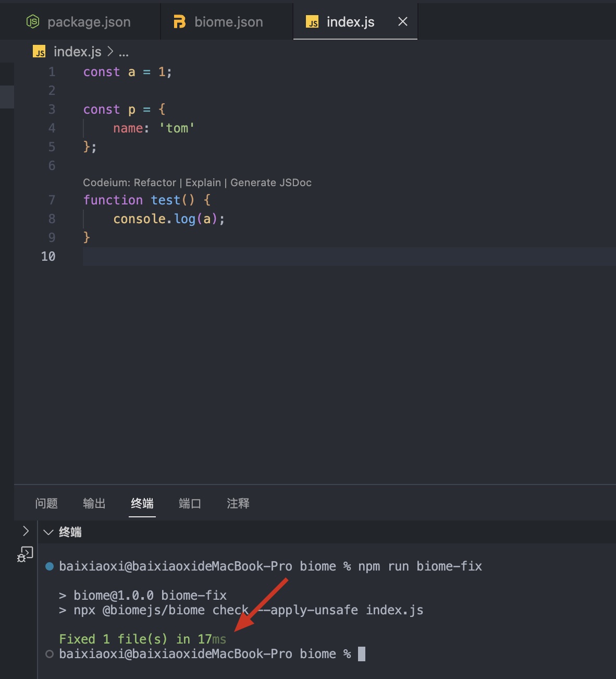This screenshot has width=616, height=679.
Task: Click line number 7 in gutter
Action: point(52,200)
